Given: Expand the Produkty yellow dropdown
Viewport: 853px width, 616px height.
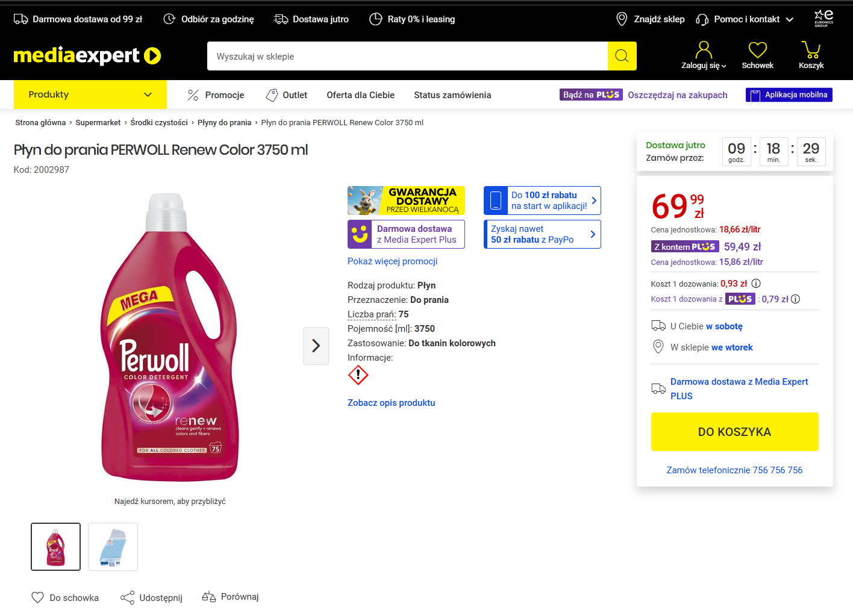Looking at the screenshot, I should [90, 95].
